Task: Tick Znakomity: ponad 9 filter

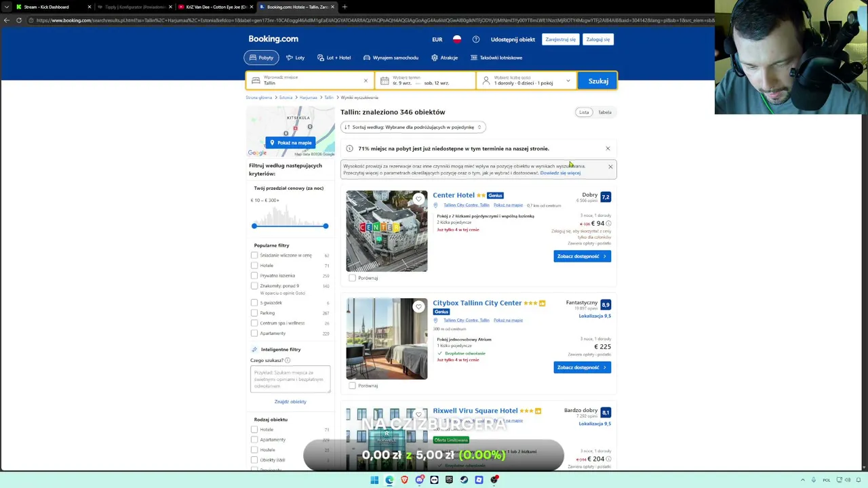Action: point(254,286)
